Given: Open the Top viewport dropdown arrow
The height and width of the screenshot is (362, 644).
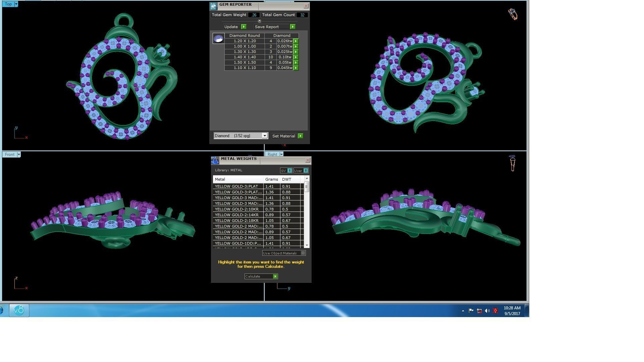Looking at the screenshot, I should click(x=16, y=4).
